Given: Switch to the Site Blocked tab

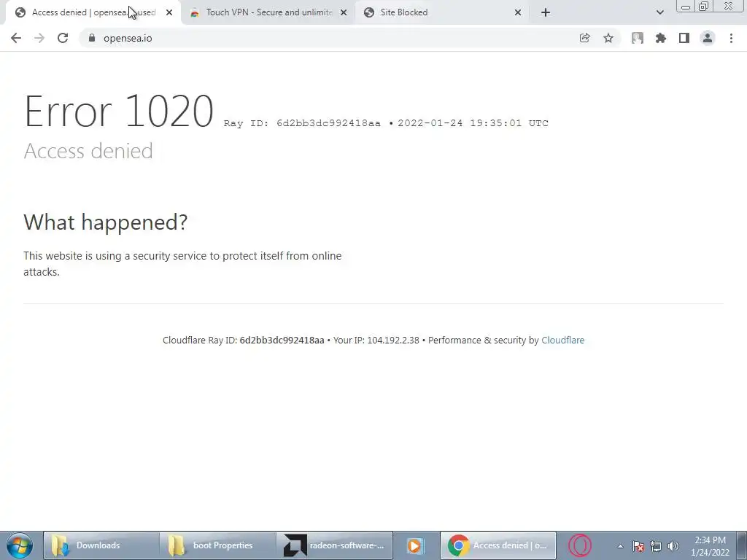Looking at the screenshot, I should tap(442, 12).
